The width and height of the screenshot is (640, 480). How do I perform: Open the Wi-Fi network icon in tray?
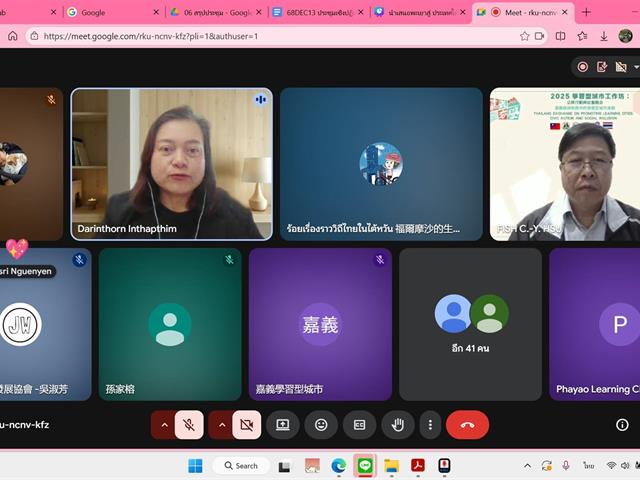[x=611, y=465]
